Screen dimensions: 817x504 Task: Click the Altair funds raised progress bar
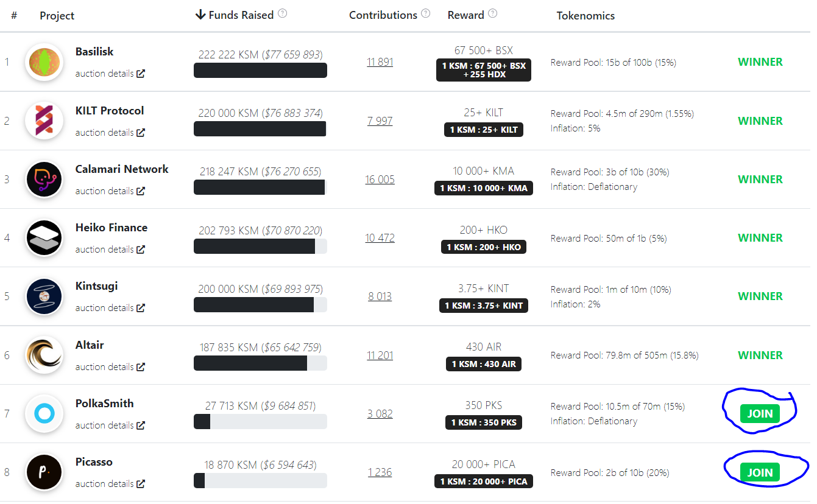260,363
